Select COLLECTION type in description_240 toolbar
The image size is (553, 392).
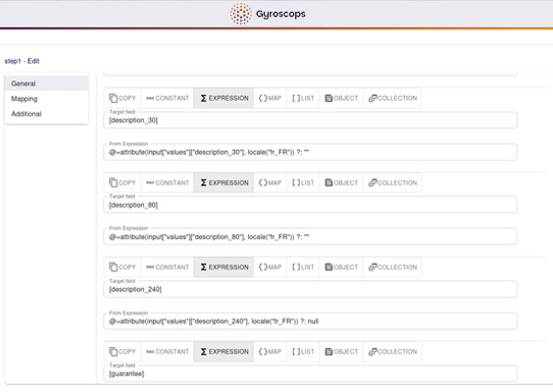coord(392,268)
